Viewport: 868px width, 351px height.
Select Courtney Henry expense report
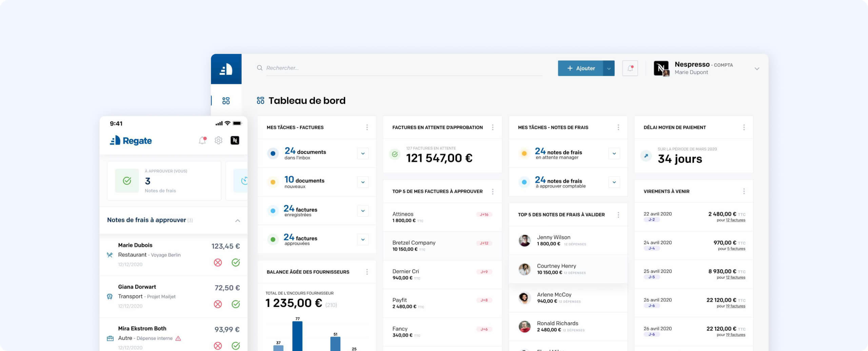click(568, 269)
